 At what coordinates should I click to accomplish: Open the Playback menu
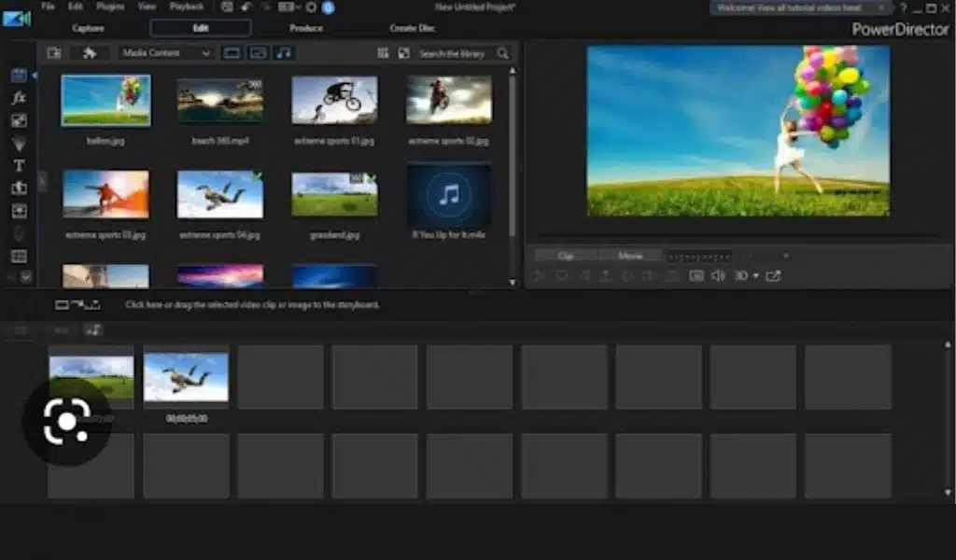click(x=188, y=6)
